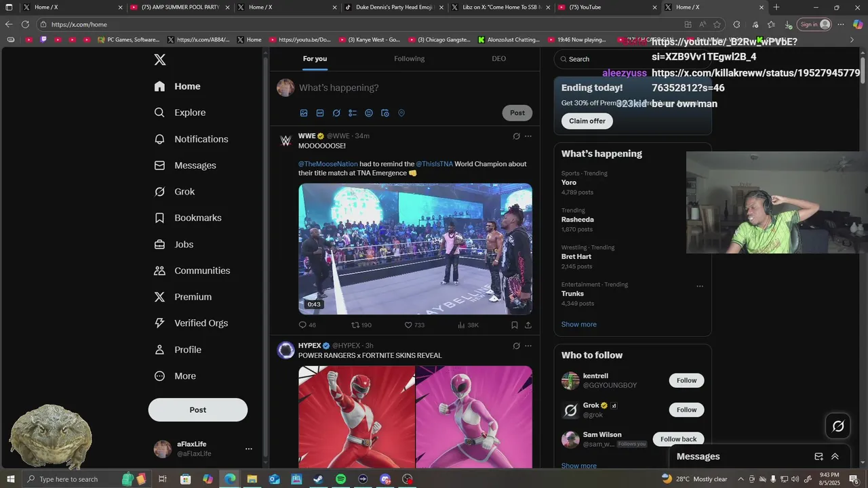
Task: Select the For you timeline tab
Action: coord(315,59)
